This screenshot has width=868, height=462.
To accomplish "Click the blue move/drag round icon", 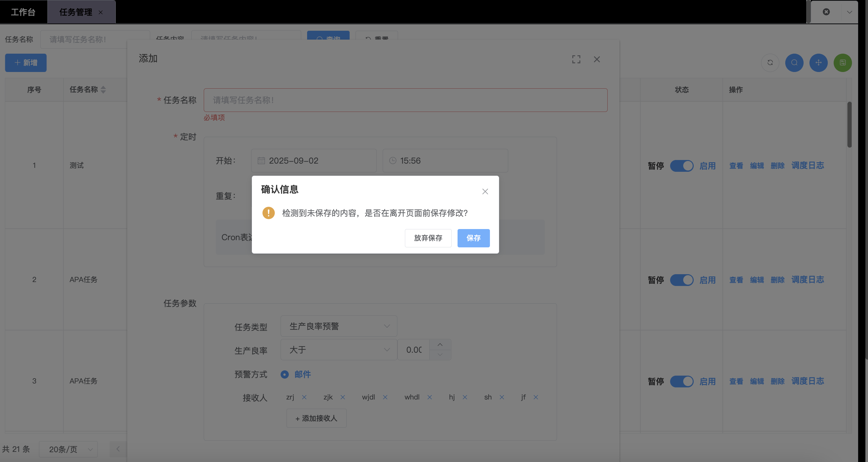I will tap(819, 63).
